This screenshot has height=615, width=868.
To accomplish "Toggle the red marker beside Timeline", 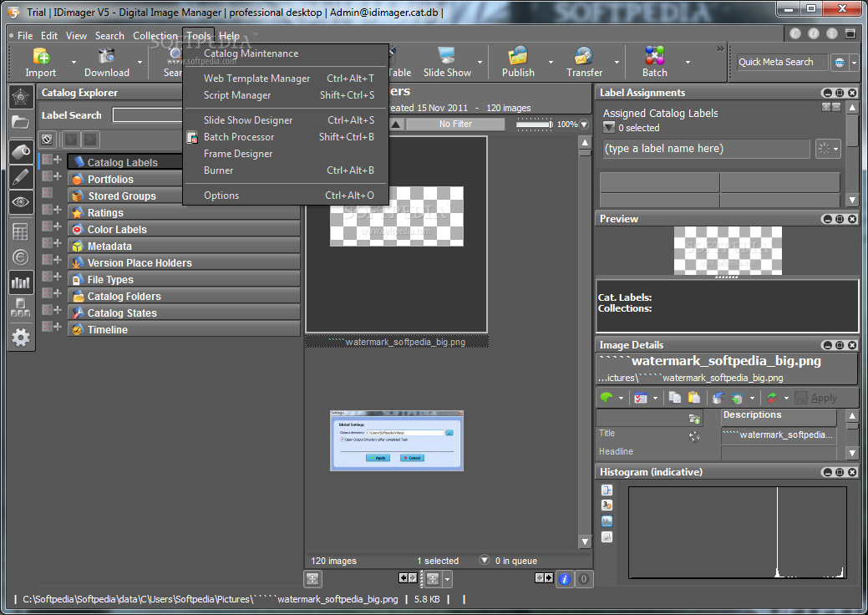I will tap(47, 326).
